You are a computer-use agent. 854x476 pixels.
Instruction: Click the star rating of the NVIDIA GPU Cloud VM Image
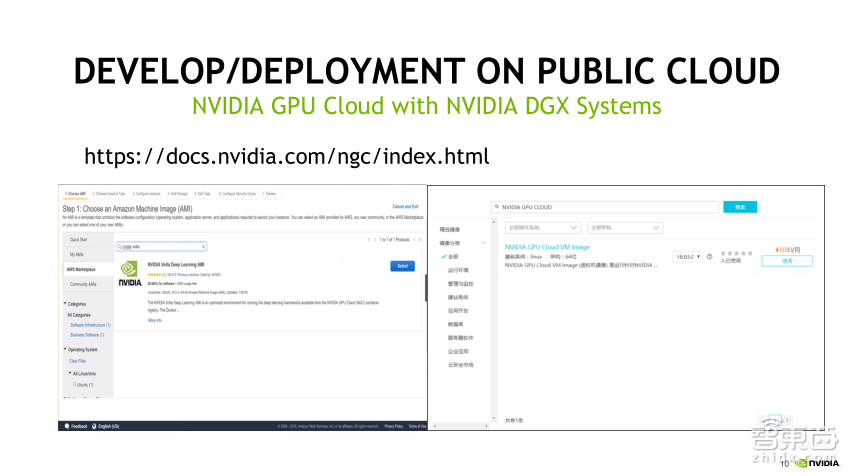[x=737, y=253]
